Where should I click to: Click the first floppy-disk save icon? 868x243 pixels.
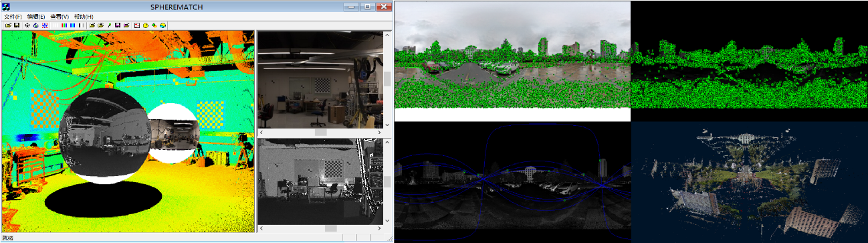point(17,25)
